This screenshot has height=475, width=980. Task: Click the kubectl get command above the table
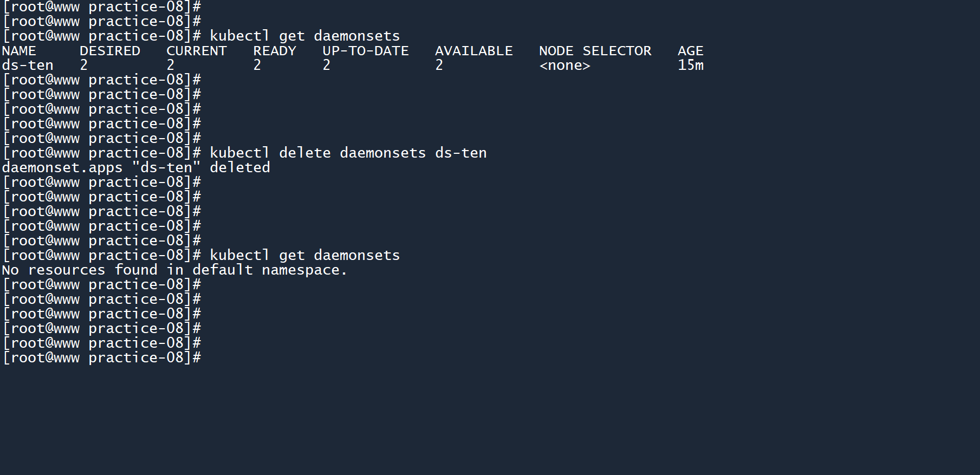(x=305, y=36)
